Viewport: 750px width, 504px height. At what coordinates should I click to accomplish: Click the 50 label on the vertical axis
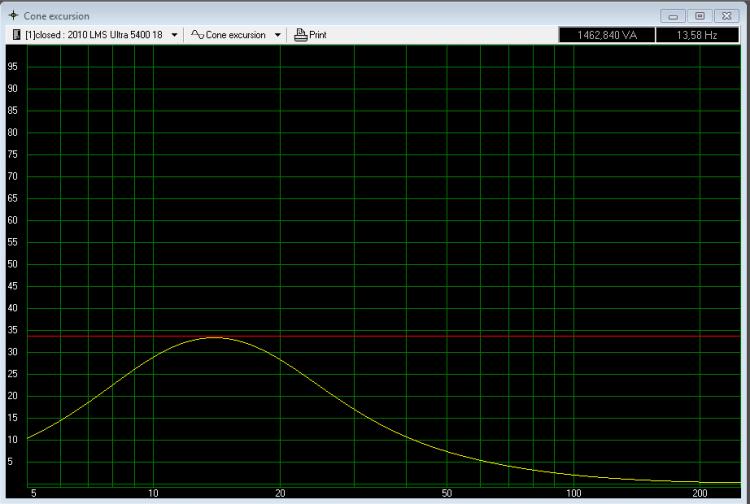click(x=13, y=265)
